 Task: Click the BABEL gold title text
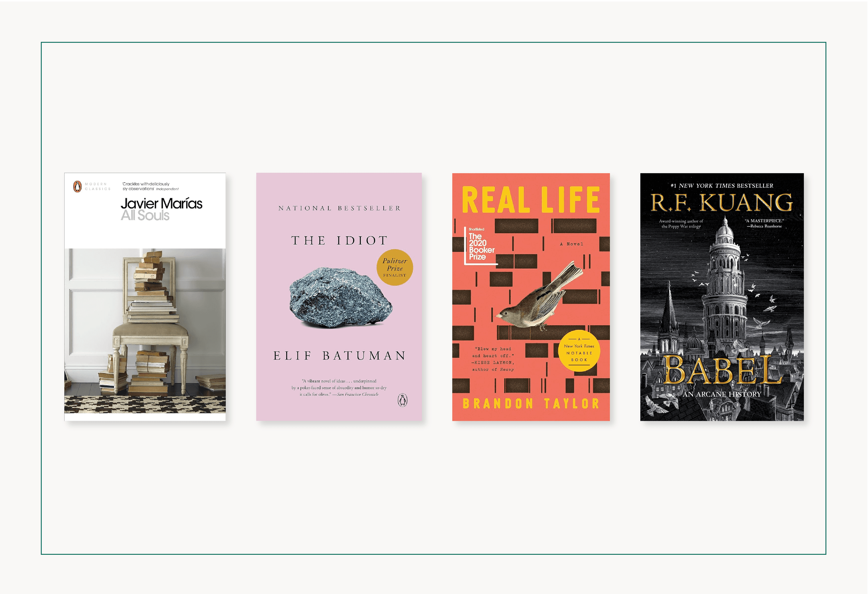pyautogui.click(x=721, y=370)
